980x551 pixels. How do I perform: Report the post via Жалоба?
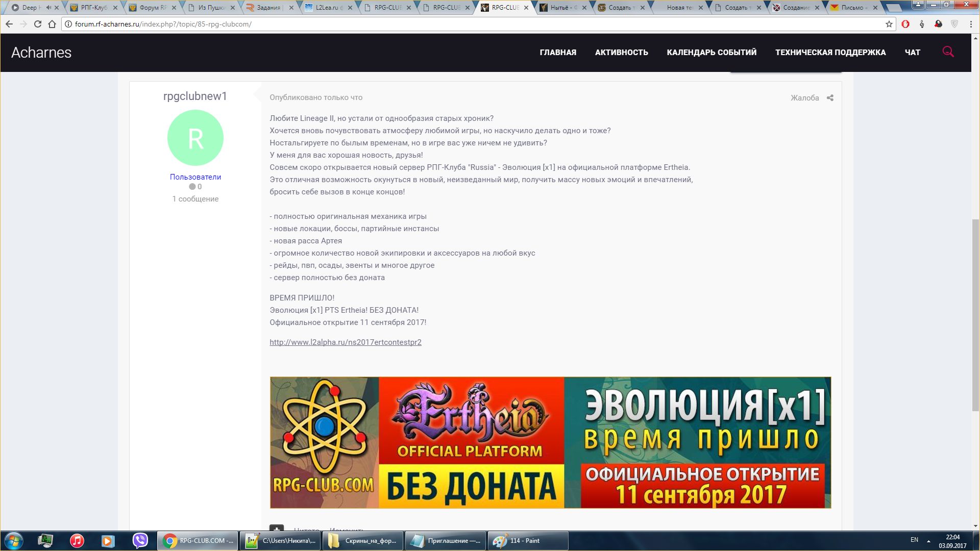click(x=804, y=98)
